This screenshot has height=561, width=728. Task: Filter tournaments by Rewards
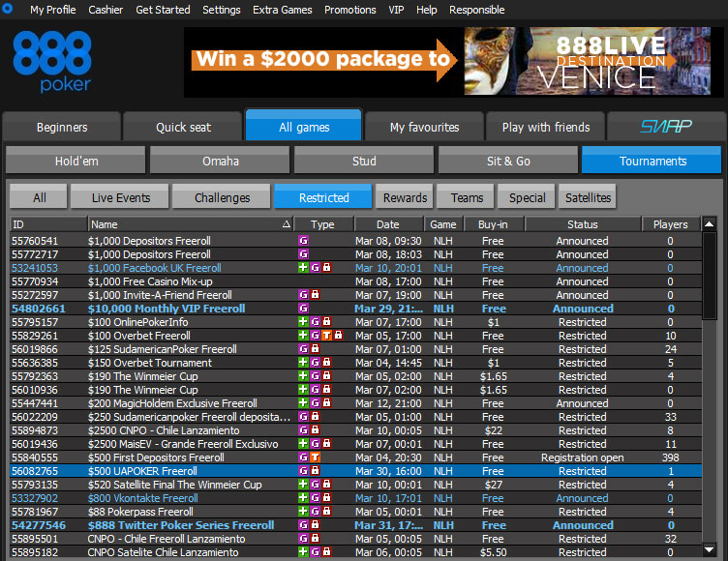(405, 197)
